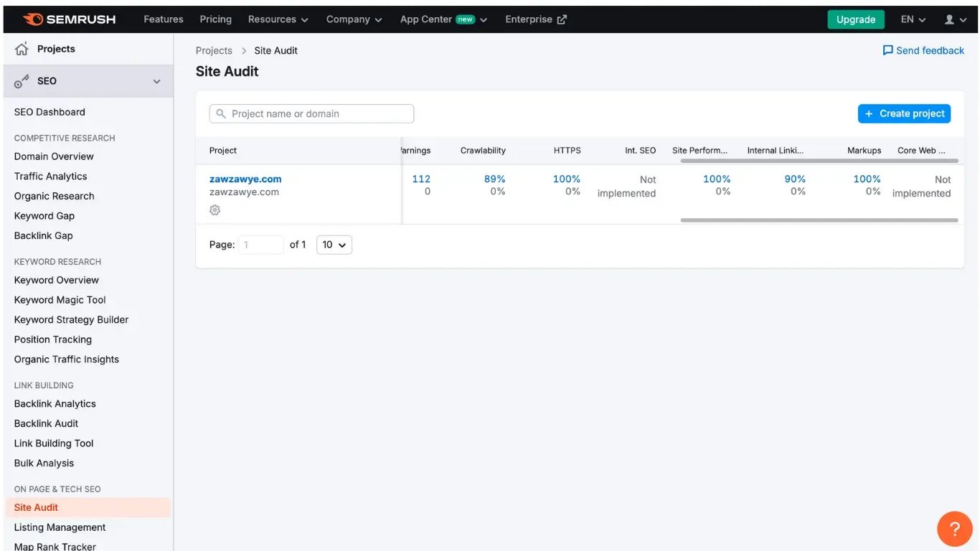Click the 90% Internal Linking score

coord(795,179)
